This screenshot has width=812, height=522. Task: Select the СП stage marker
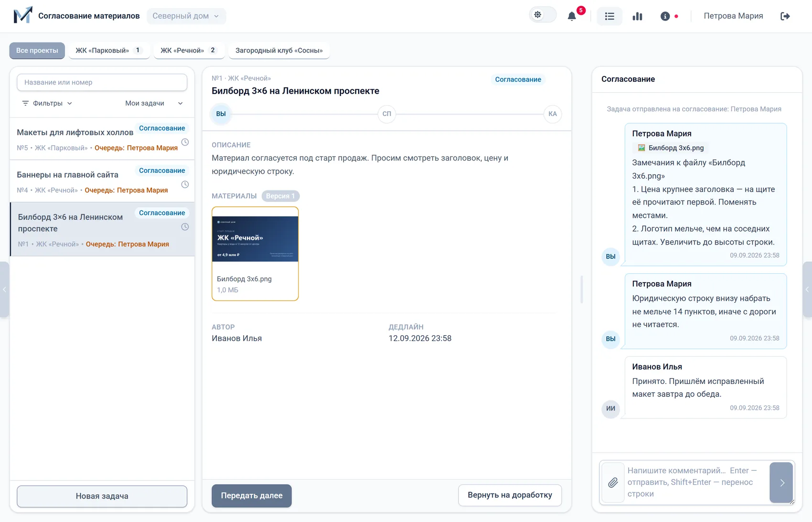[387, 114]
